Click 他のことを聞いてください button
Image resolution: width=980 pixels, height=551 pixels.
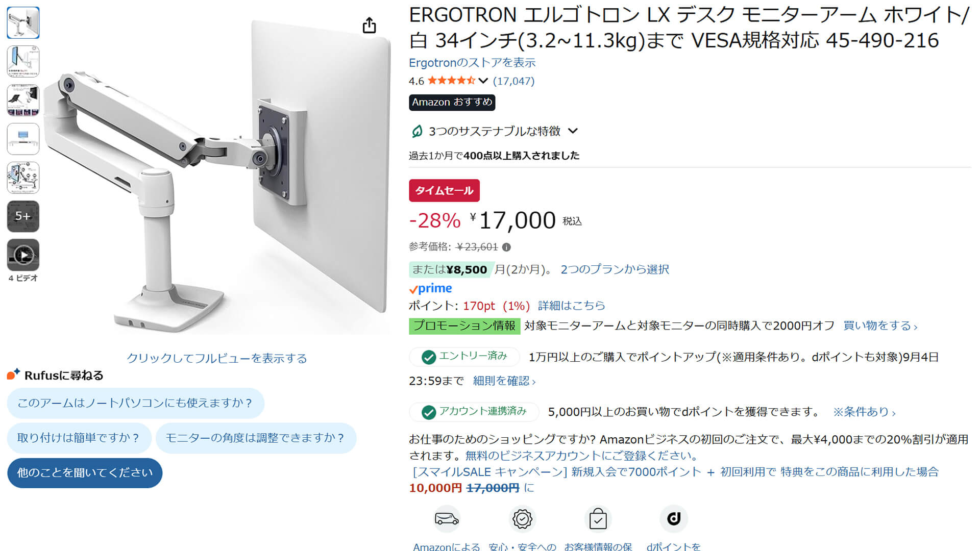(85, 473)
